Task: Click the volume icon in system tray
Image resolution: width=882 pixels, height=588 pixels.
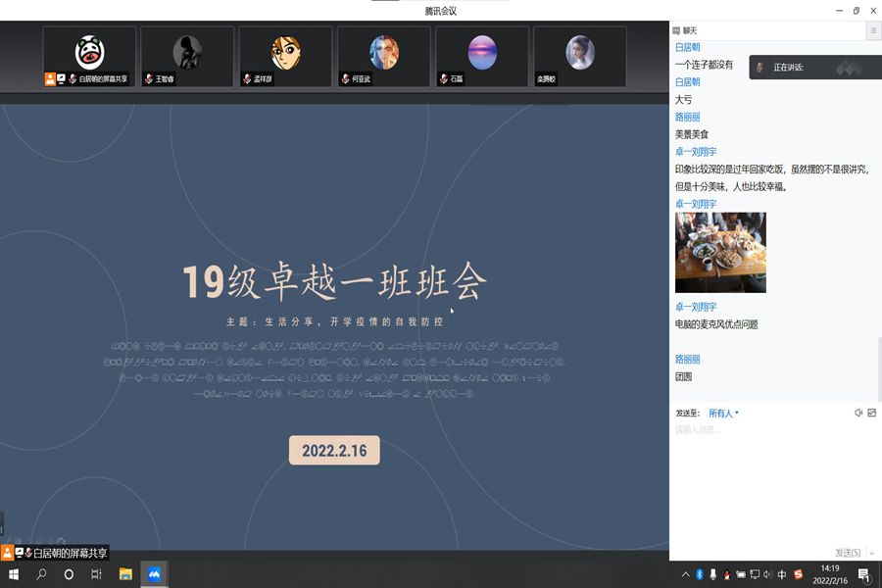Action: (767, 574)
